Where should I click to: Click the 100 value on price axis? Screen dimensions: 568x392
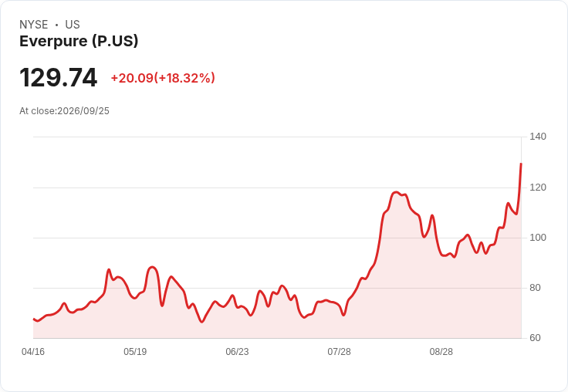(538, 238)
